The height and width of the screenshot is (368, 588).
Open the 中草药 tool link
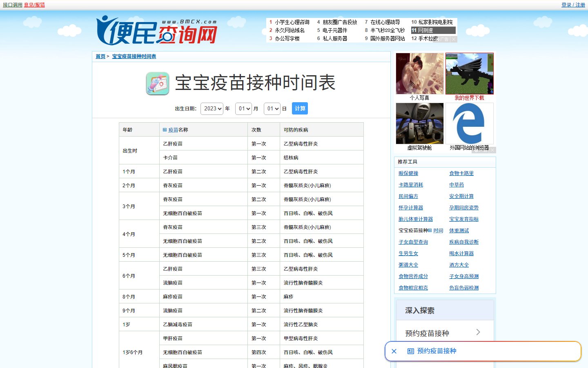click(x=457, y=185)
